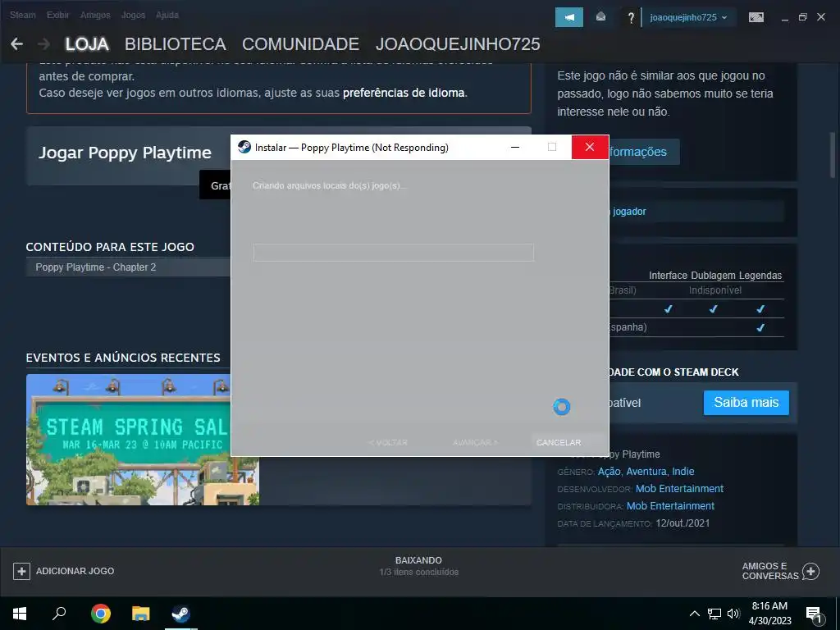Click Steam logo in install dialog title
This screenshot has width=840, height=630.
pyautogui.click(x=244, y=147)
